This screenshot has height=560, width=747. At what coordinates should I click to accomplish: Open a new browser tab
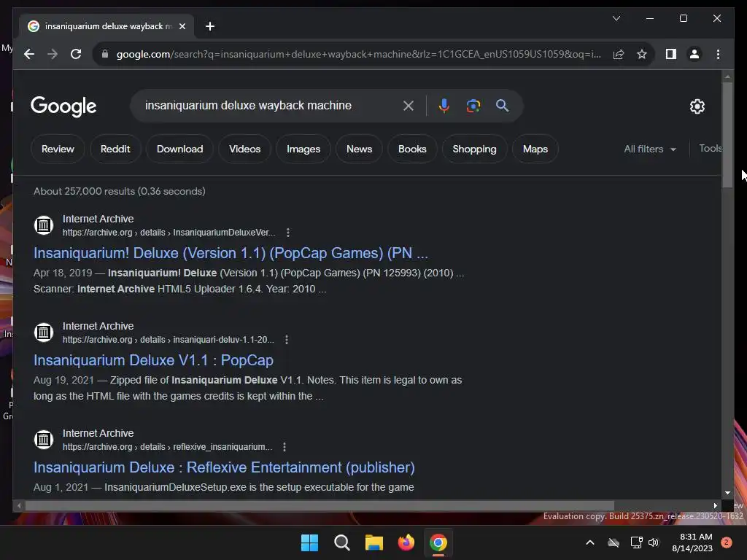(209, 26)
